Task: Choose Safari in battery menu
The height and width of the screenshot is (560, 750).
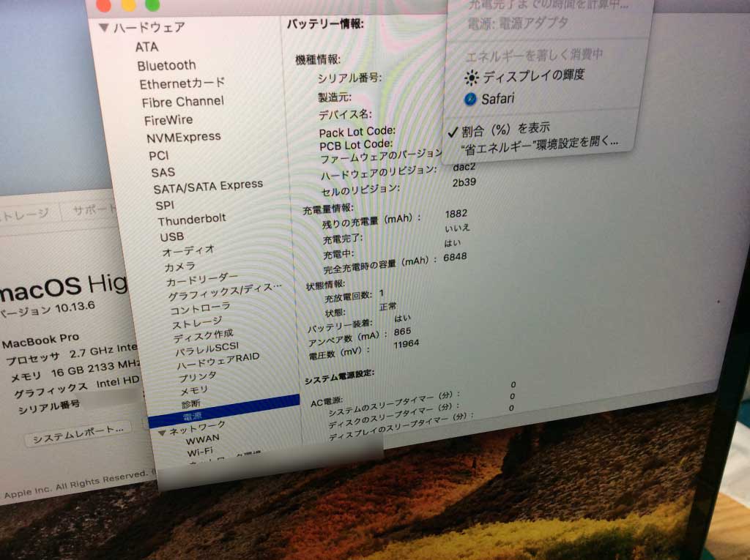Action: [497, 99]
